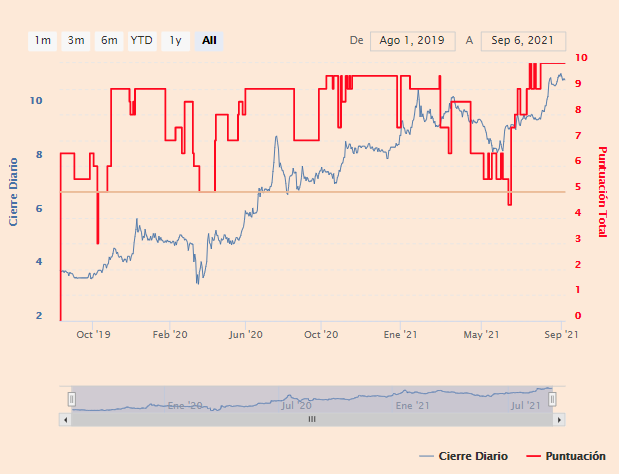Screen dimensions: 619x474
Task: Click the red 5 score axis label
Action: [578, 186]
